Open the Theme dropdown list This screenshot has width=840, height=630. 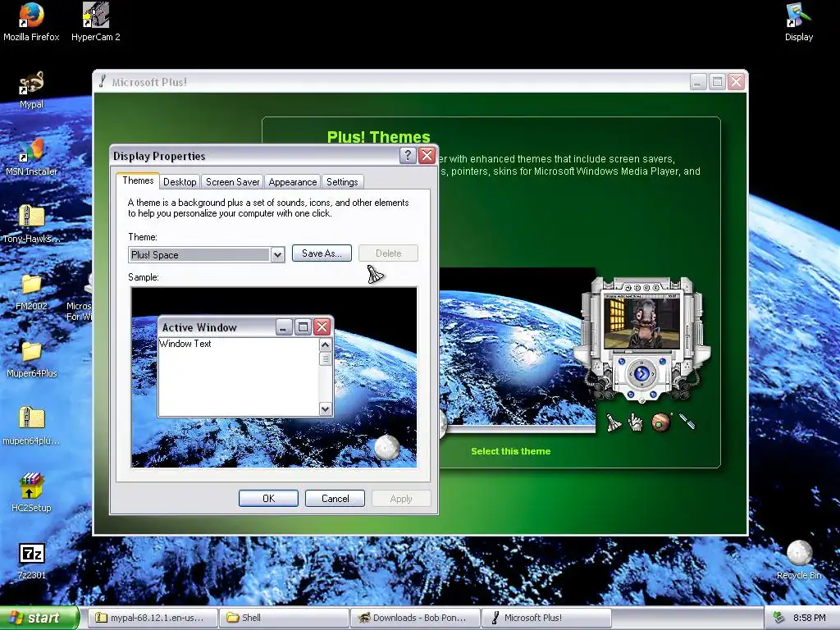coord(277,255)
